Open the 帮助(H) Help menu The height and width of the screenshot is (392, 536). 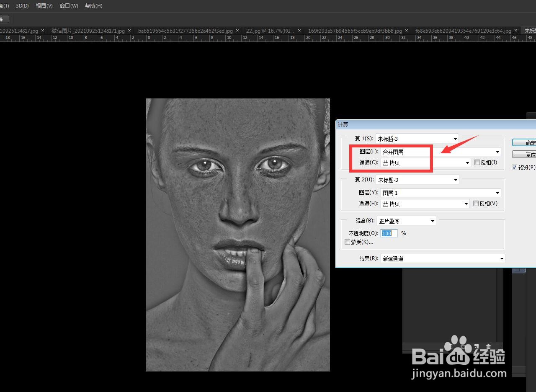tap(94, 6)
